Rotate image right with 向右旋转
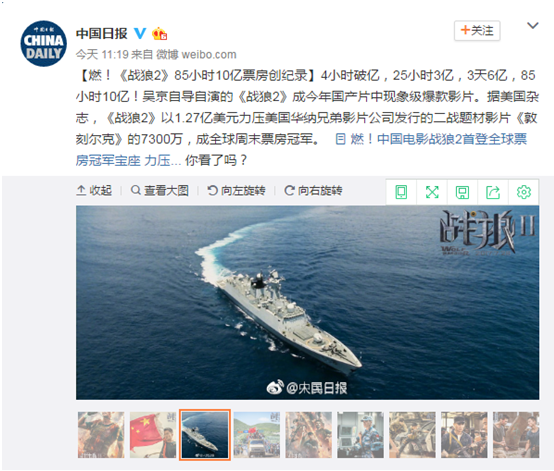554x471 pixels. pos(313,190)
